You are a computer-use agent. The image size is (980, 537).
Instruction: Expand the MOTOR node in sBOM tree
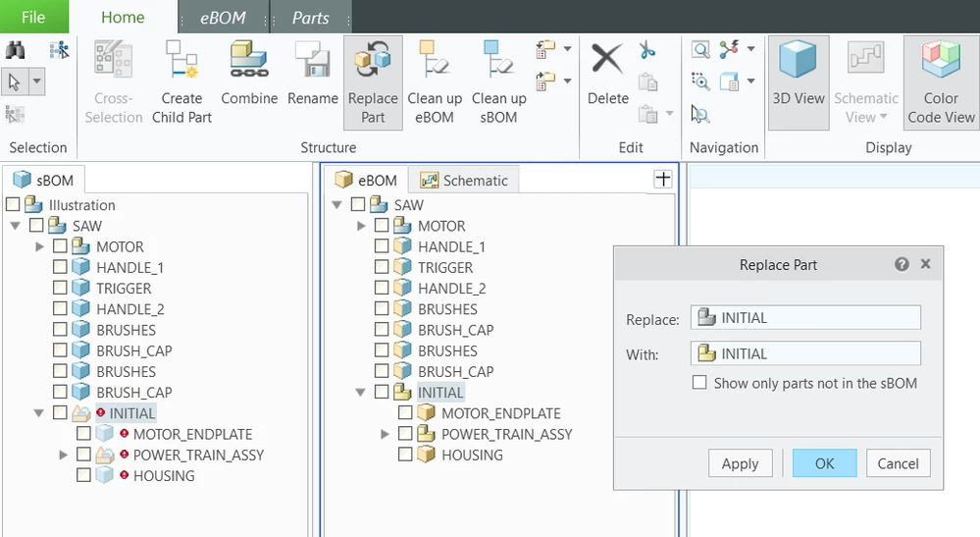pyautogui.click(x=39, y=246)
